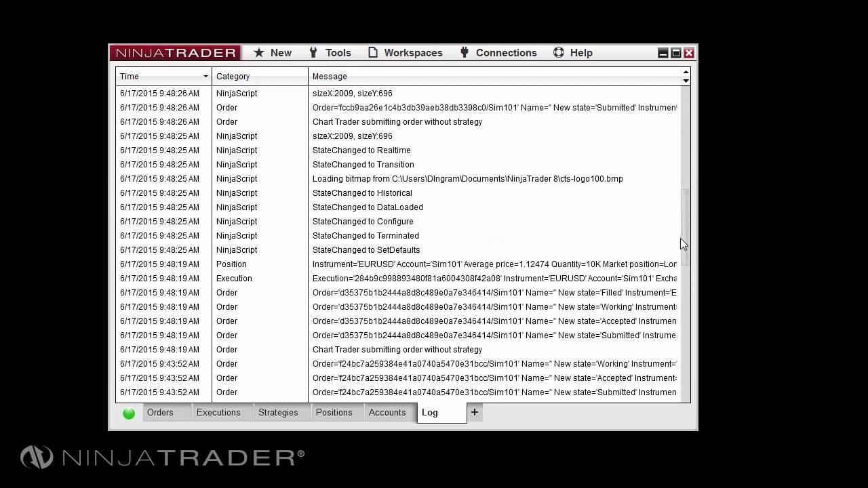Screen dimensions: 868x488
Task: Sort by the Time column header
Action: [x=163, y=77]
